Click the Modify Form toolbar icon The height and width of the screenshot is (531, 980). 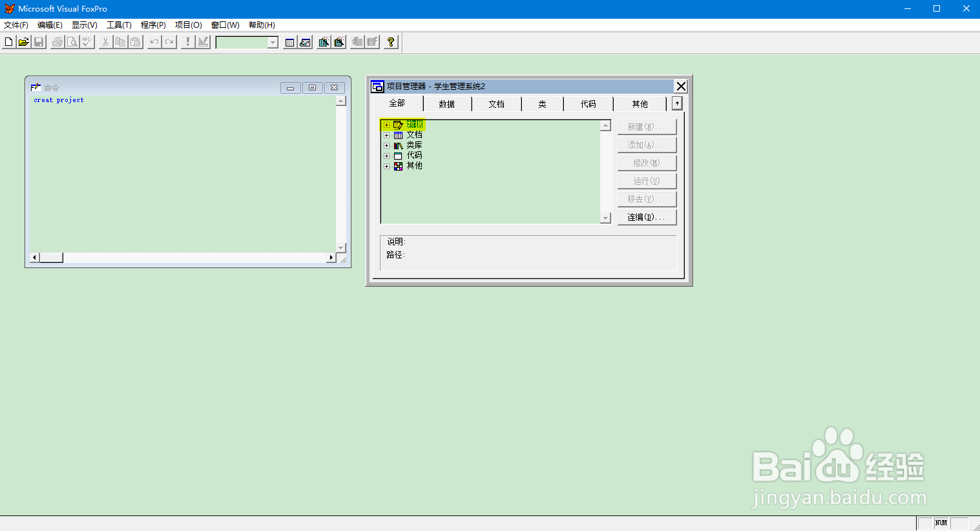click(203, 42)
